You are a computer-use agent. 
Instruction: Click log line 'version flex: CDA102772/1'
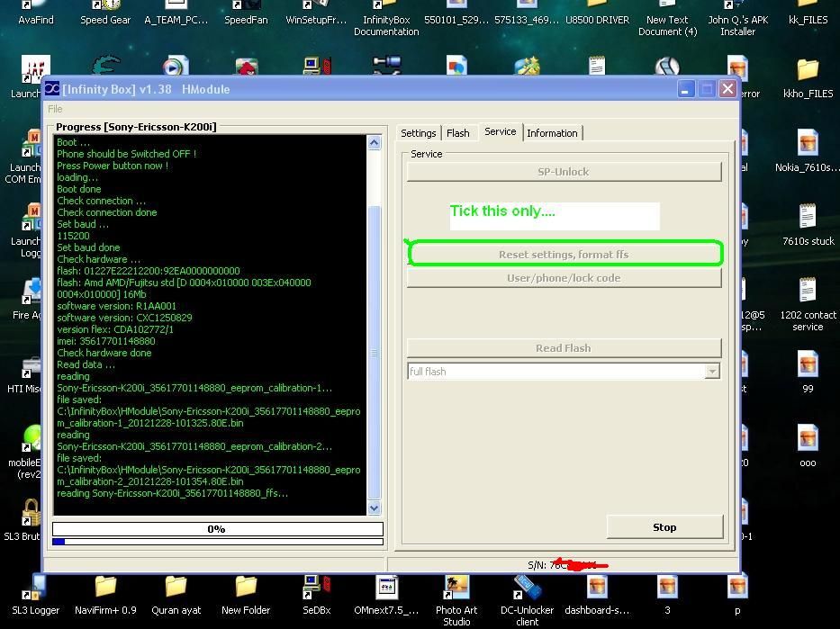(115, 329)
